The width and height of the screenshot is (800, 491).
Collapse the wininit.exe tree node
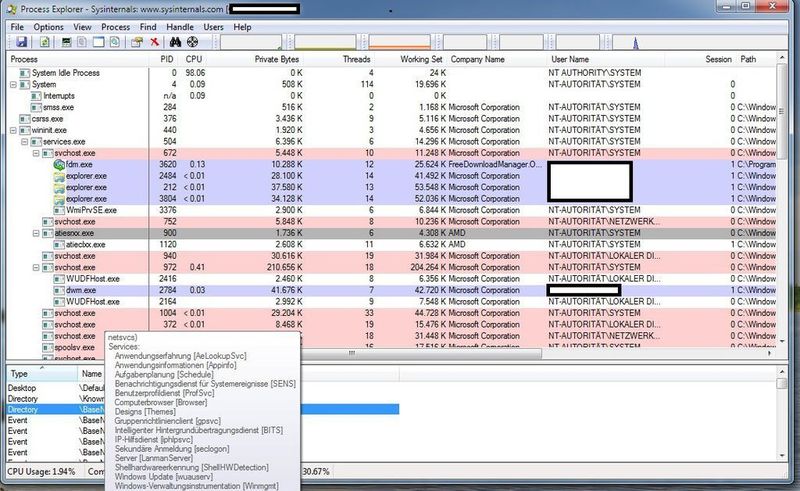pyautogui.click(x=13, y=130)
